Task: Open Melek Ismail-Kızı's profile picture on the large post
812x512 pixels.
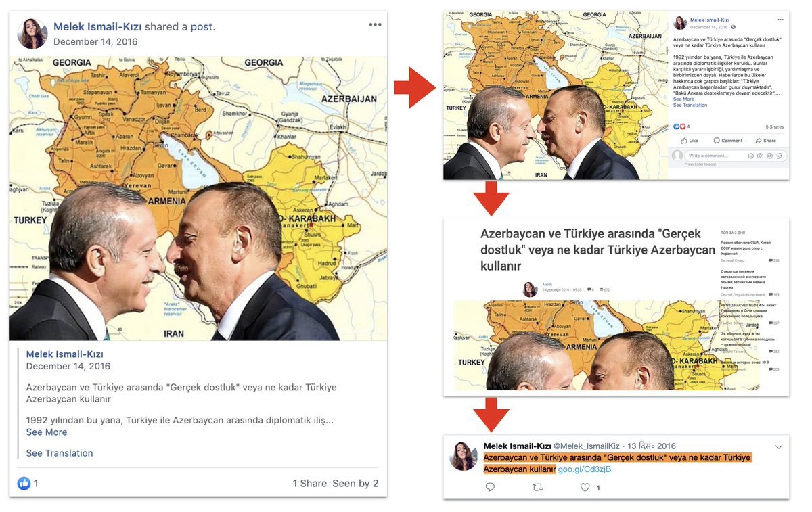Action: 32,34
